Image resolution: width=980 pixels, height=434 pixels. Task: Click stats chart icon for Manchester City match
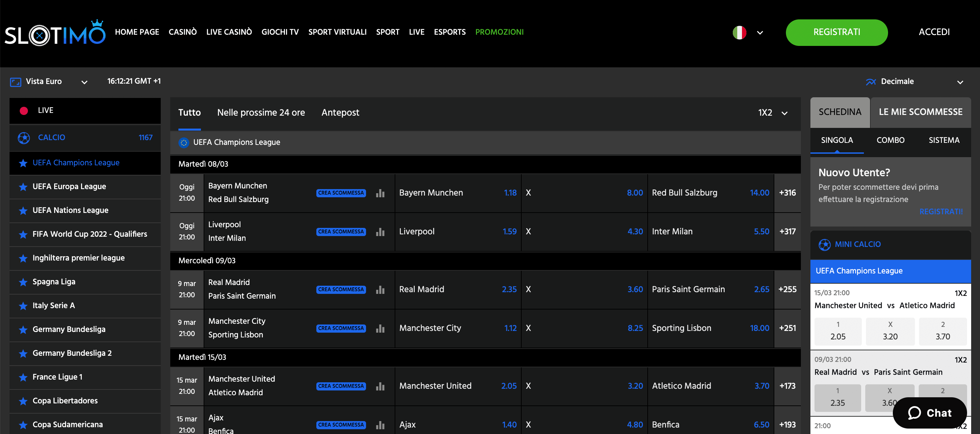(380, 328)
